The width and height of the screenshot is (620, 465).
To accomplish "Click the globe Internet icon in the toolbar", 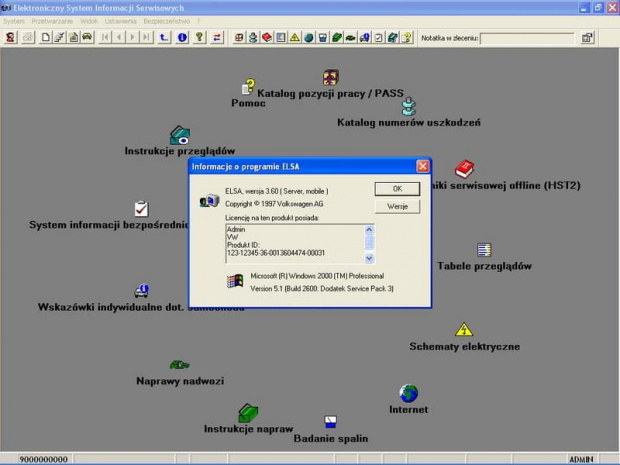I will coord(309,38).
